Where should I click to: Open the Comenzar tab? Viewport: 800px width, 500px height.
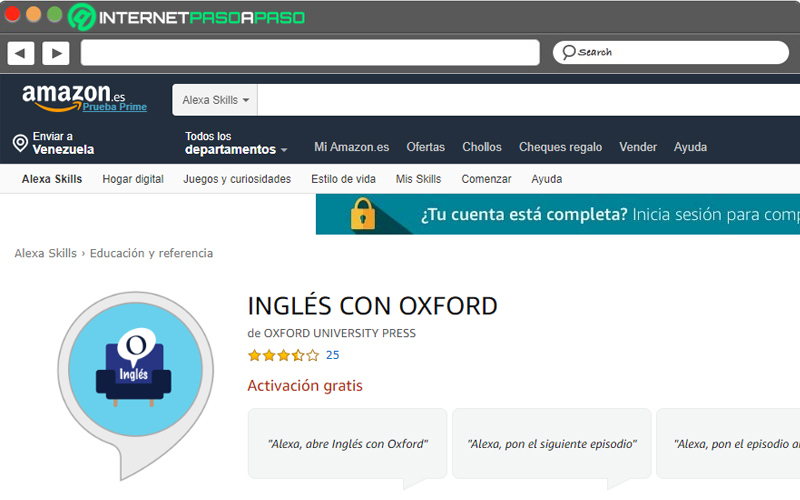[x=486, y=179]
